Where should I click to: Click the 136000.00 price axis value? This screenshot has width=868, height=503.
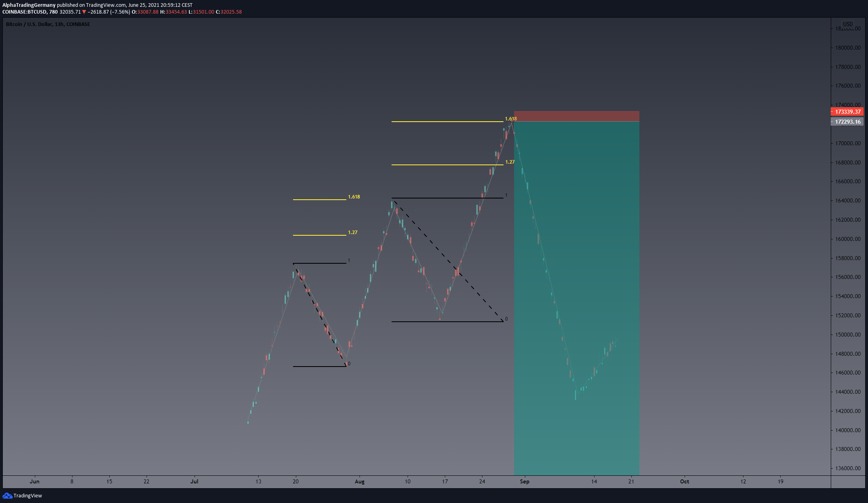tap(848, 468)
